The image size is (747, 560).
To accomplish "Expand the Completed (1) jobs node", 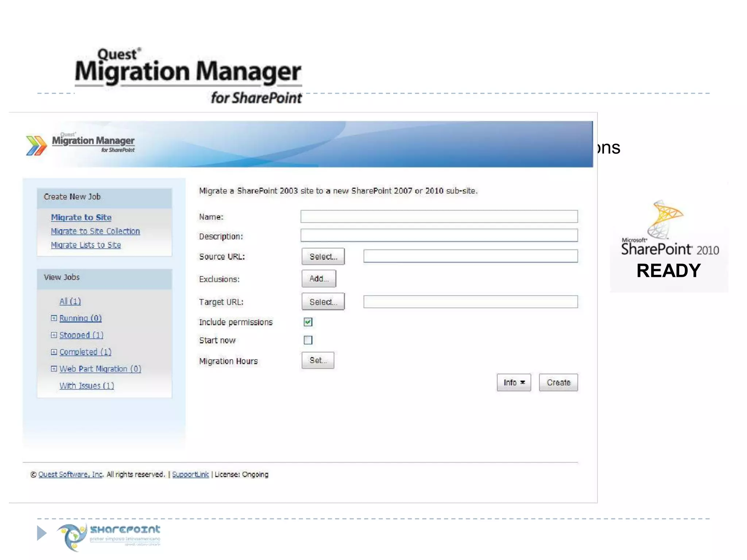I will [54, 352].
